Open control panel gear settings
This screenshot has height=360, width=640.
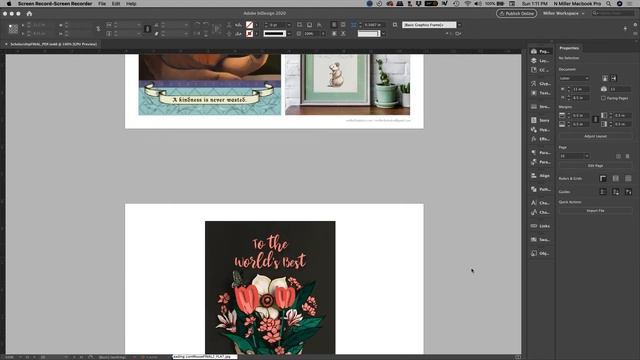[x=635, y=25]
